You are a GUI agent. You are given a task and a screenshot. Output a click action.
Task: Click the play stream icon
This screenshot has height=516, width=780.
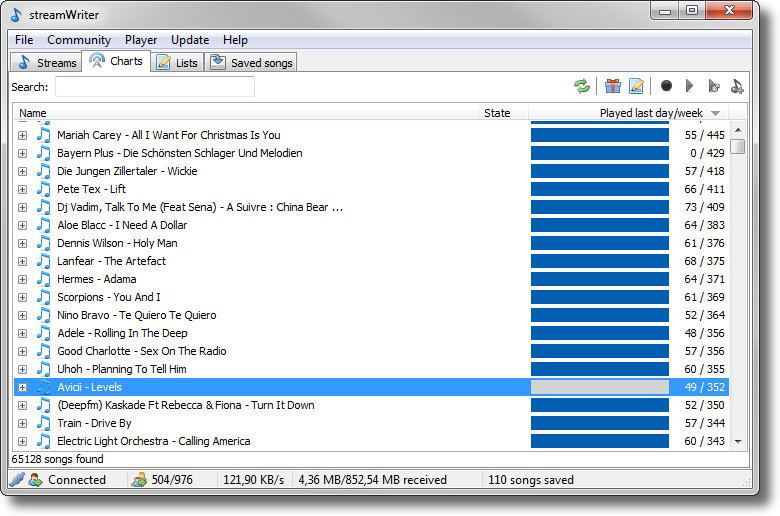point(689,87)
